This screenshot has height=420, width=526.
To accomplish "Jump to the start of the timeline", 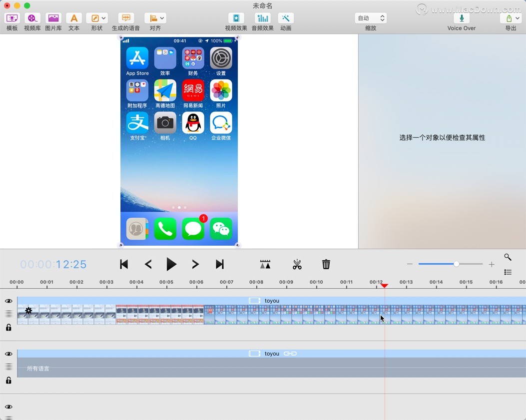I will [124, 264].
